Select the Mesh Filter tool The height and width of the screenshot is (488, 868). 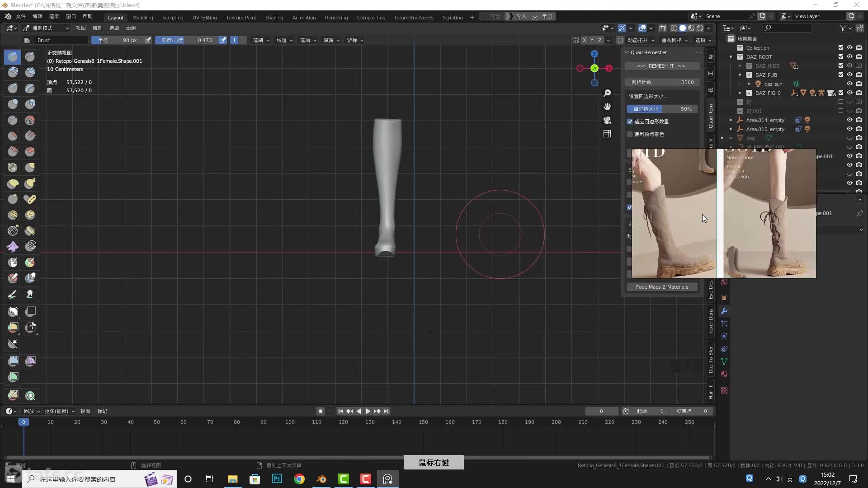(x=13, y=361)
